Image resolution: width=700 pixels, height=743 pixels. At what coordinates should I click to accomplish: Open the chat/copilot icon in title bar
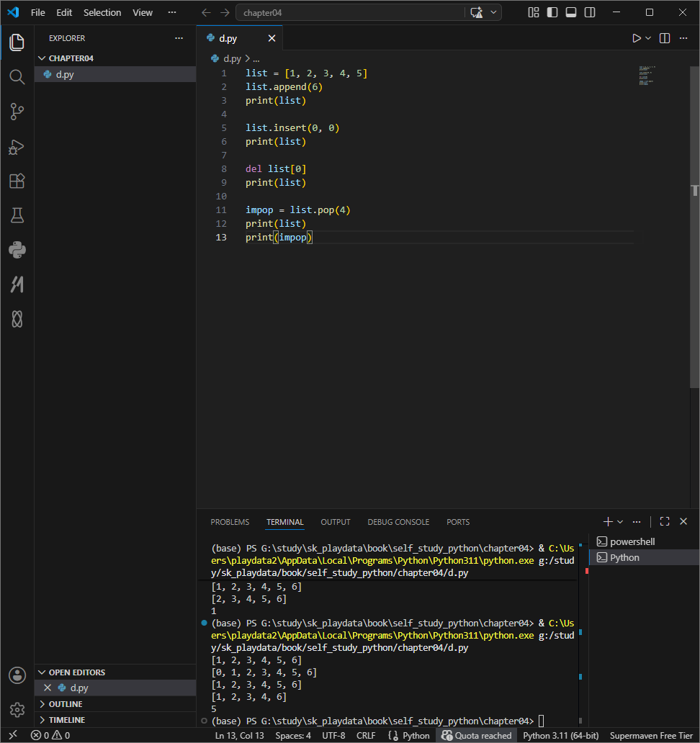click(x=476, y=13)
